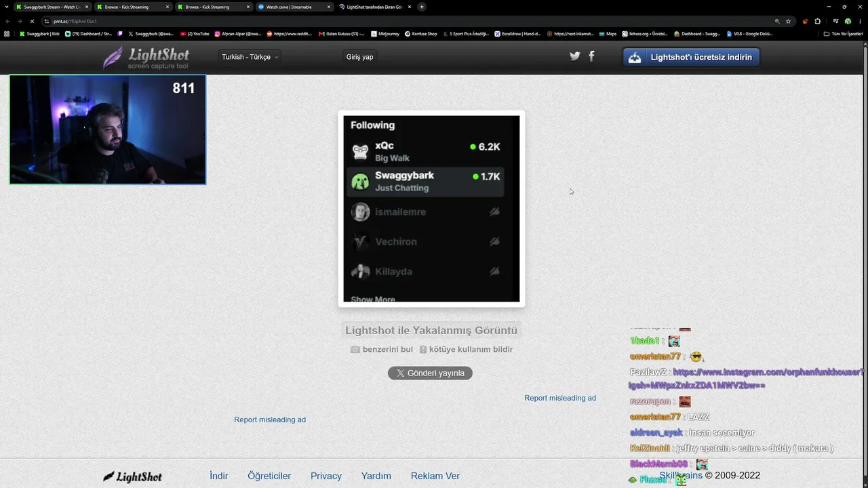View site information icon in address bar
Screen dimensions: 868x488
[47, 21]
